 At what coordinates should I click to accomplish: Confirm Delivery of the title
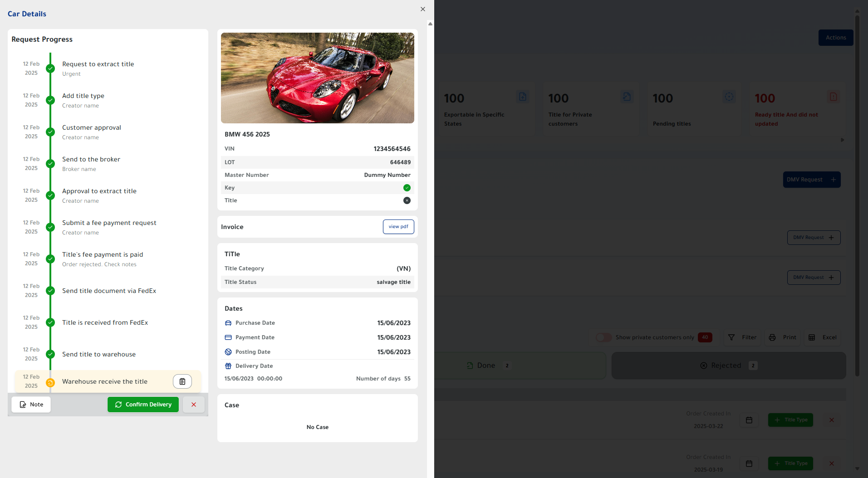pos(143,405)
